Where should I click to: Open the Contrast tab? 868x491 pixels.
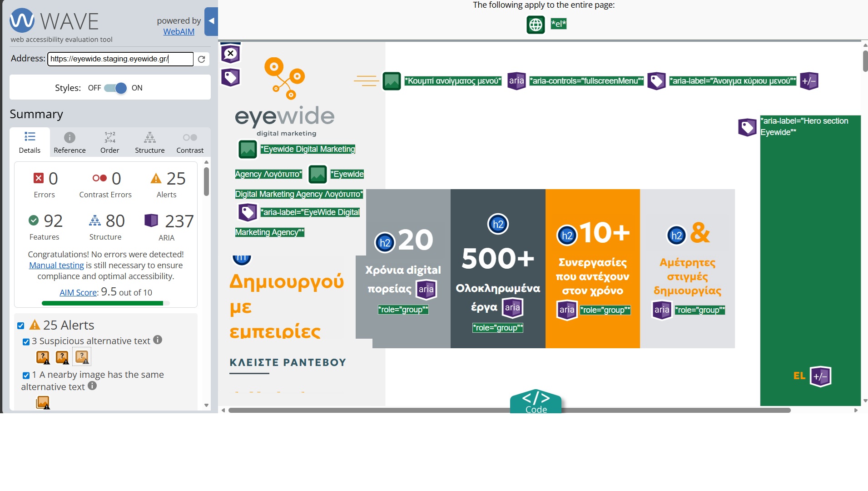click(189, 142)
